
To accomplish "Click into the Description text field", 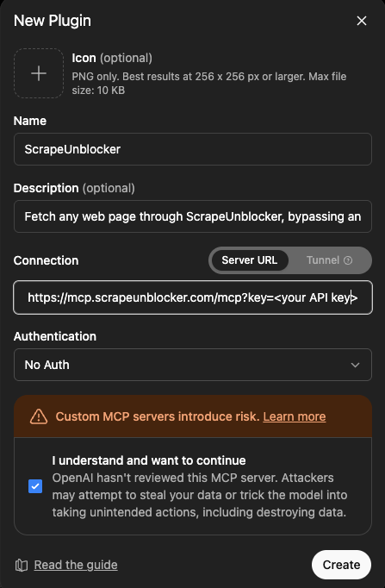I will tap(193, 216).
